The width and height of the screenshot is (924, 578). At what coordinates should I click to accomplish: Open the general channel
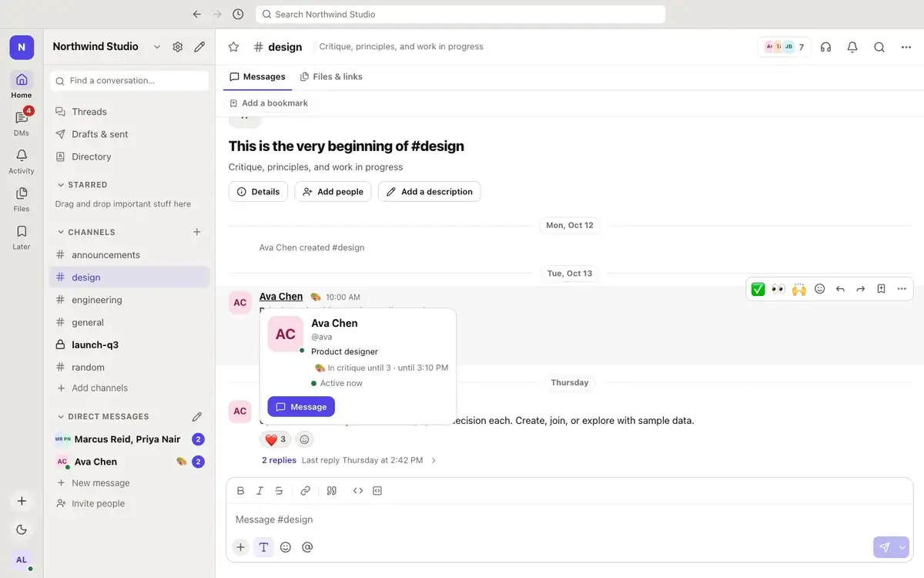(129, 322)
